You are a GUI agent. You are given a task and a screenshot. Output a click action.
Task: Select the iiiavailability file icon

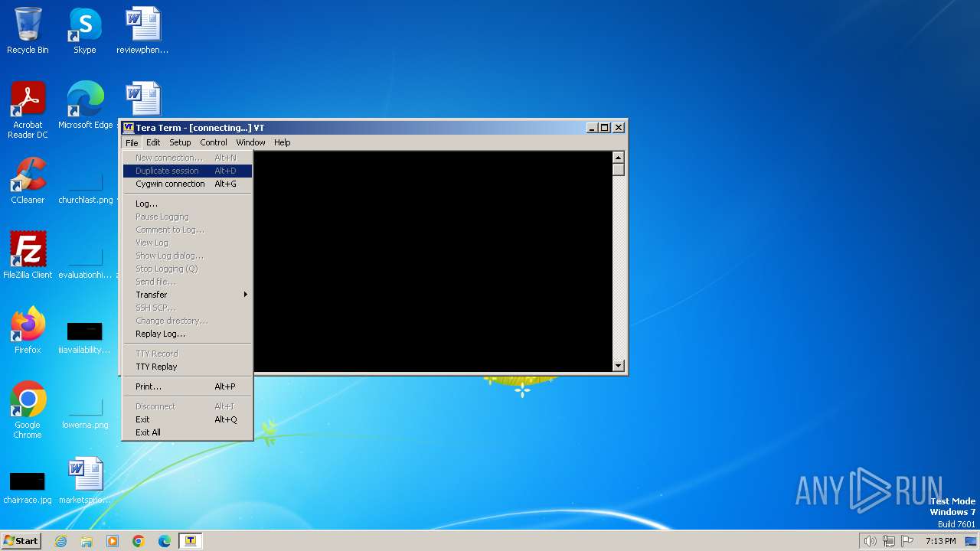[x=85, y=338]
